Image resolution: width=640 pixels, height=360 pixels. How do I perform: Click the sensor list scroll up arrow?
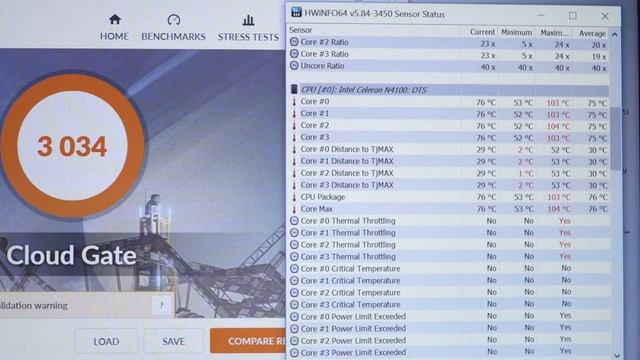(x=615, y=35)
